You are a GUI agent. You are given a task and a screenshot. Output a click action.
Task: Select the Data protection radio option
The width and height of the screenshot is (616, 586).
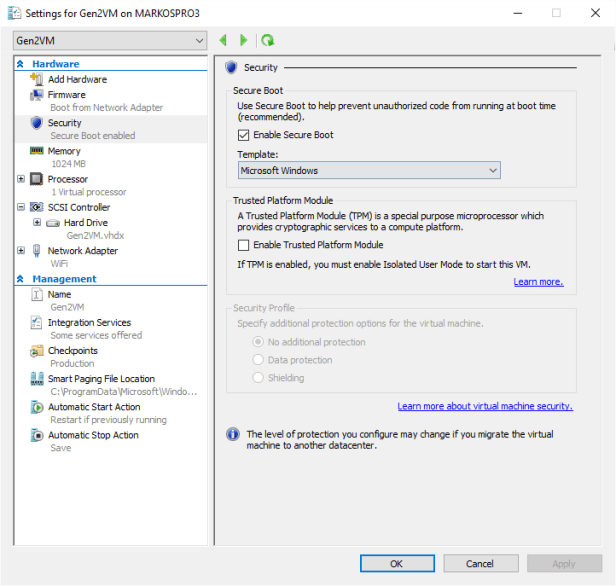(258, 360)
